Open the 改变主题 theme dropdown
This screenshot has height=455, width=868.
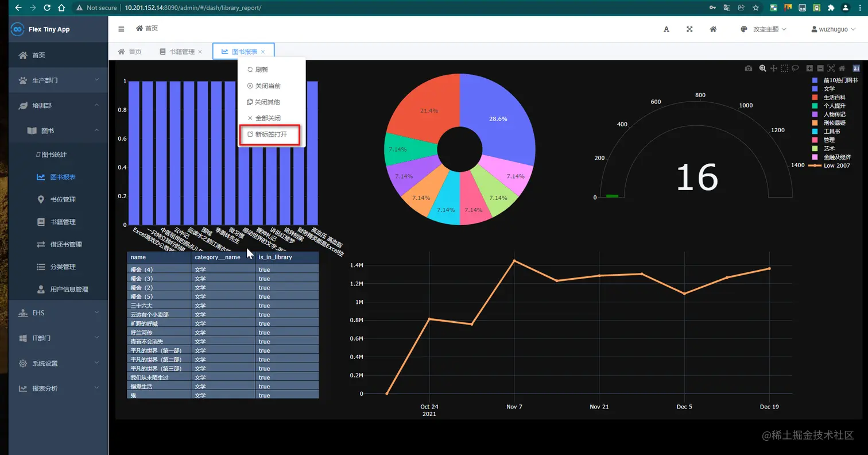pos(764,29)
